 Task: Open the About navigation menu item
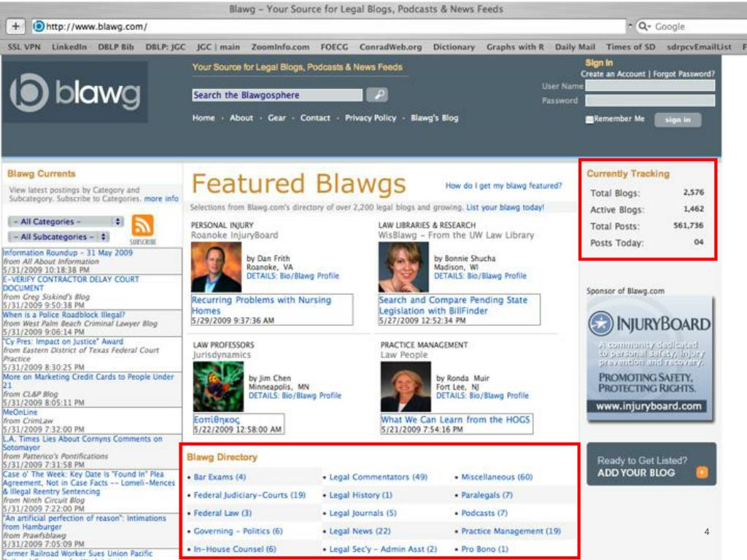pyautogui.click(x=241, y=117)
